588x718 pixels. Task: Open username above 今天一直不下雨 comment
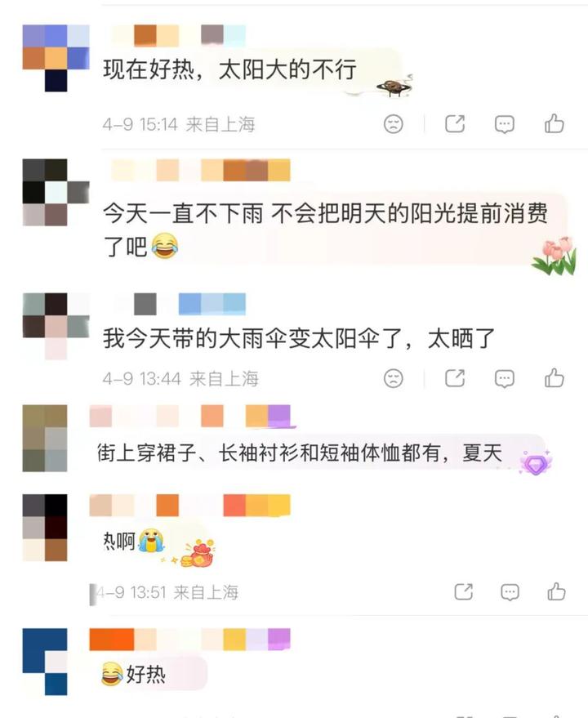pyautogui.click(x=201, y=171)
